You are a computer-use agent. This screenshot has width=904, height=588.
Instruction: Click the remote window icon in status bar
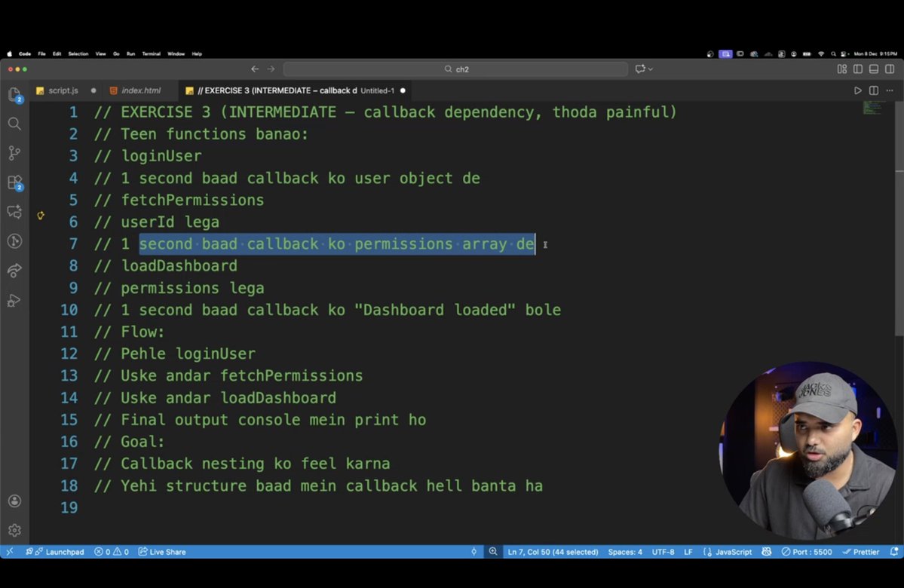10,552
